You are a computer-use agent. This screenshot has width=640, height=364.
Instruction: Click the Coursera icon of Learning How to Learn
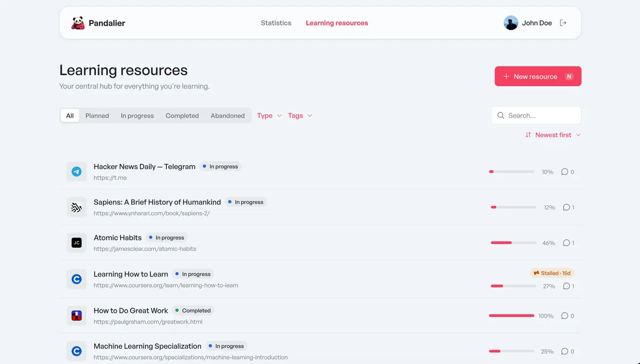(76, 279)
